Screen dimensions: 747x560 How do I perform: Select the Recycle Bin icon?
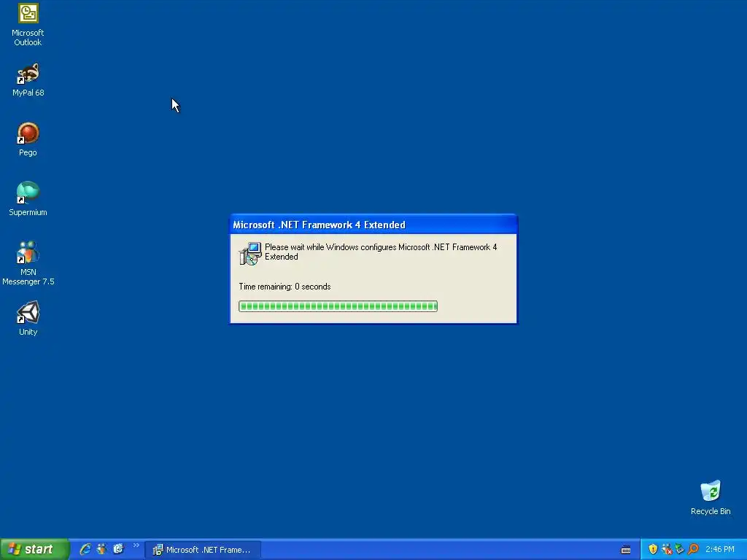click(x=711, y=498)
